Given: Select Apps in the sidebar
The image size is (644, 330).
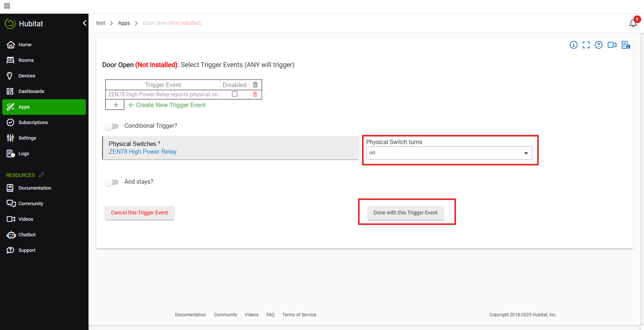Looking at the screenshot, I should click(44, 107).
